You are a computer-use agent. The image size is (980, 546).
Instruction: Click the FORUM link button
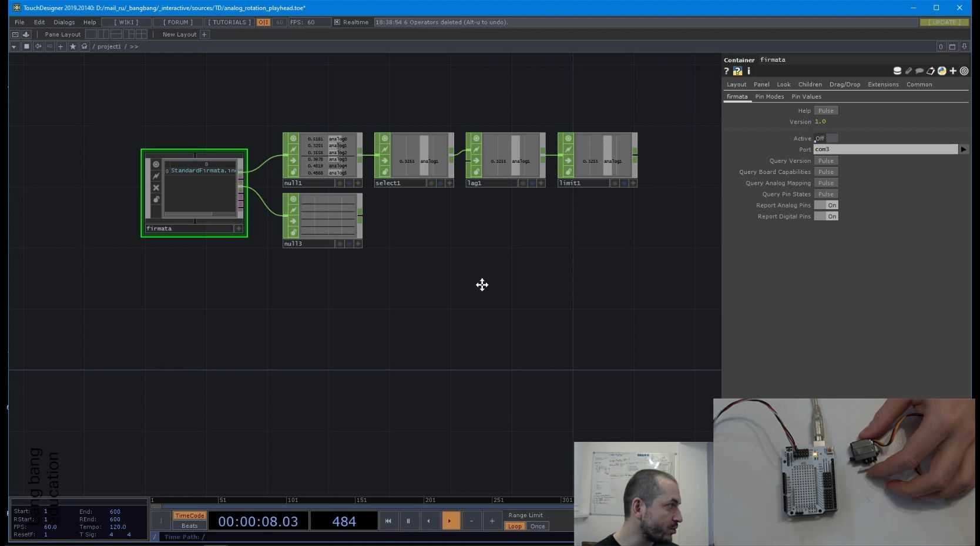tap(178, 22)
